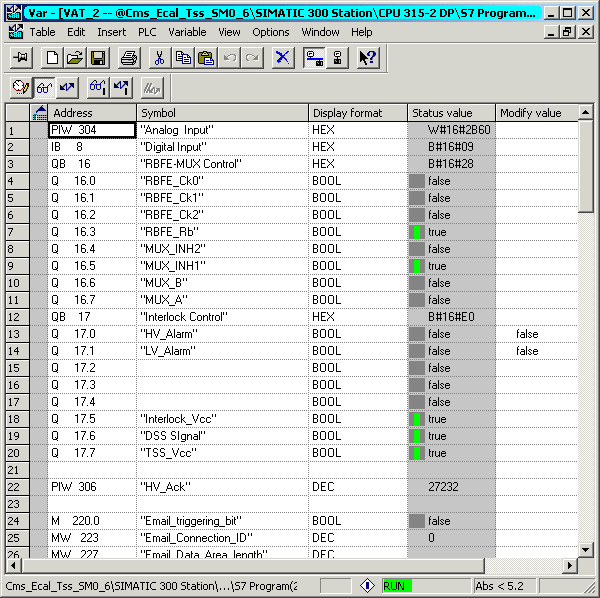Click the vertical scrollbar thumb
600x598 pixels.
pos(585,166)
